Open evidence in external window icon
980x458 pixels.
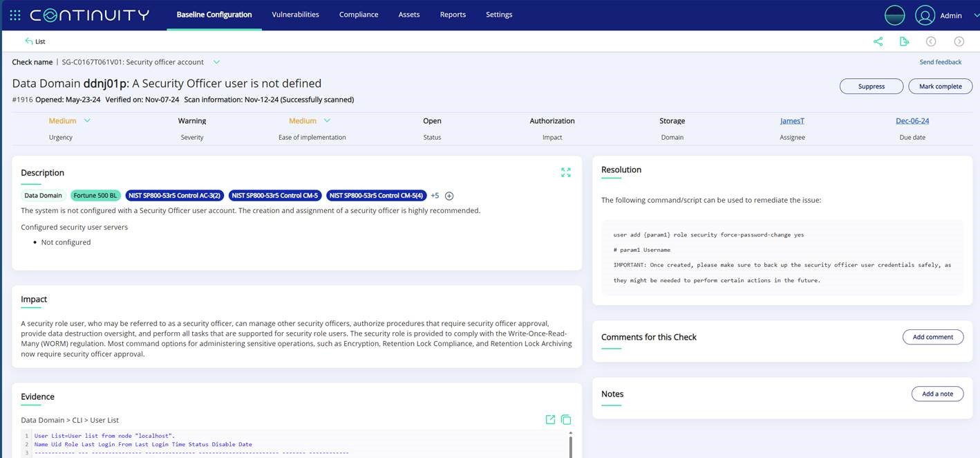pos(550,419)
